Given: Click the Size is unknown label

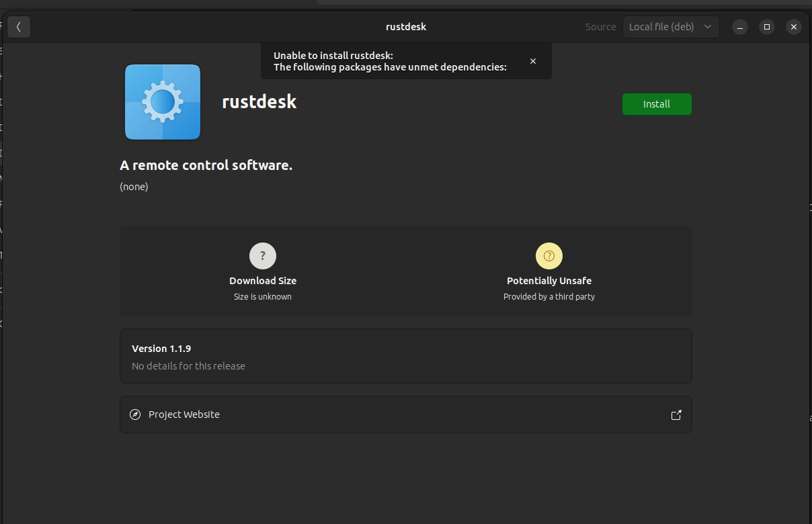Looking at the screenshot, I should pyautogui.click(x=262, y=296).
